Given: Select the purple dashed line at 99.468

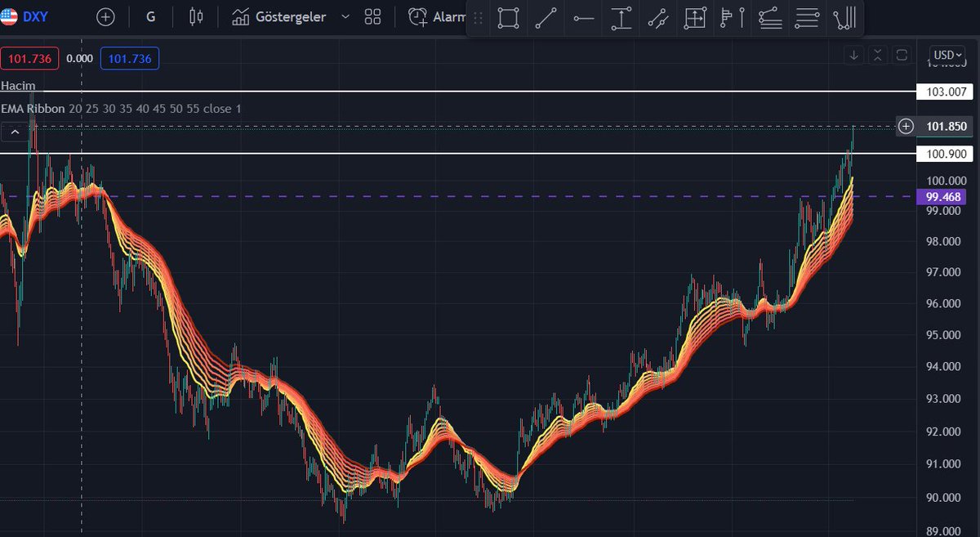Looking at the screenshot, I should (457, 196).
